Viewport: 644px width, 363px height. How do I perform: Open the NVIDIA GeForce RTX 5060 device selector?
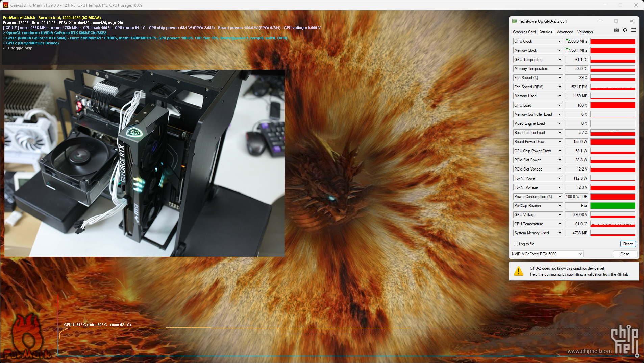coord(547,254)
